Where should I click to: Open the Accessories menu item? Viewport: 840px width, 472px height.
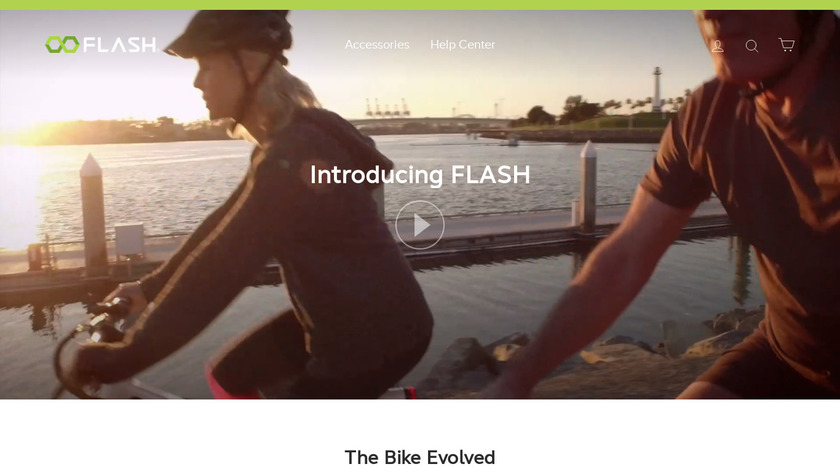377,44
